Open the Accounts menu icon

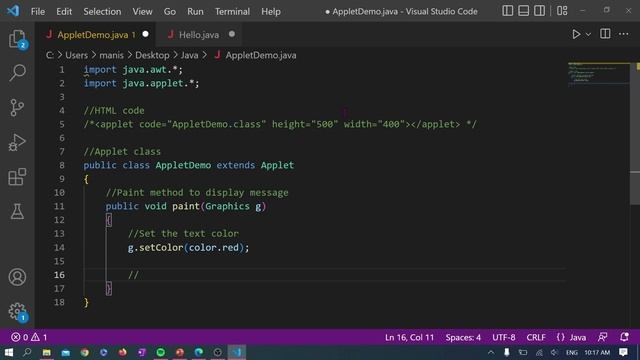[x=17, y=277]
